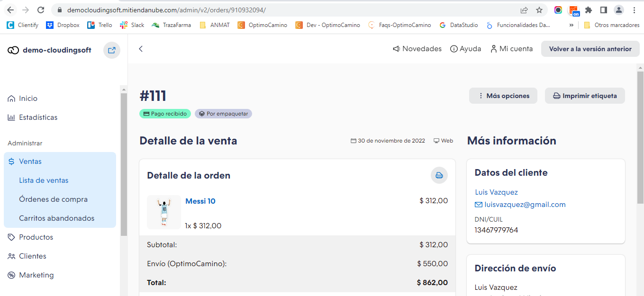644x296 pixels.
Task: Toggle the browser side panel icon
Action: [x=603, y=10]
